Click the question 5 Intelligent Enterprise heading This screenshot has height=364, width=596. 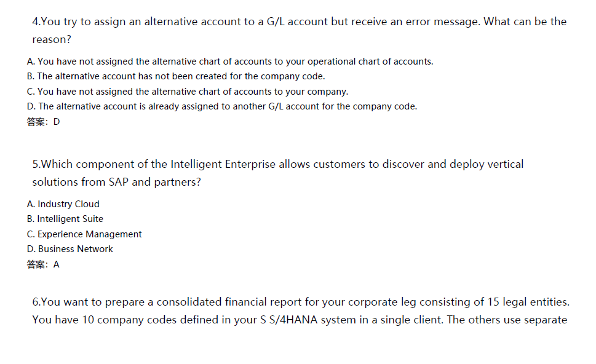coord(278,173)
